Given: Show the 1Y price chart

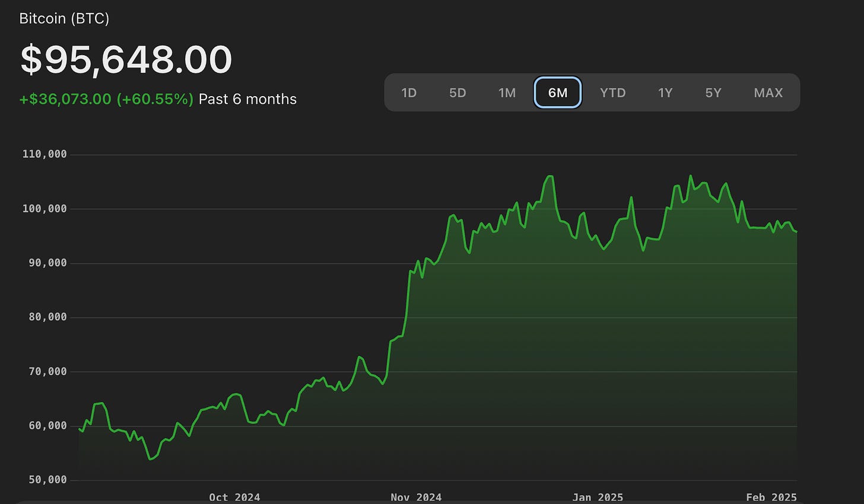Looking at the screenshot, I should click(665, 92).
